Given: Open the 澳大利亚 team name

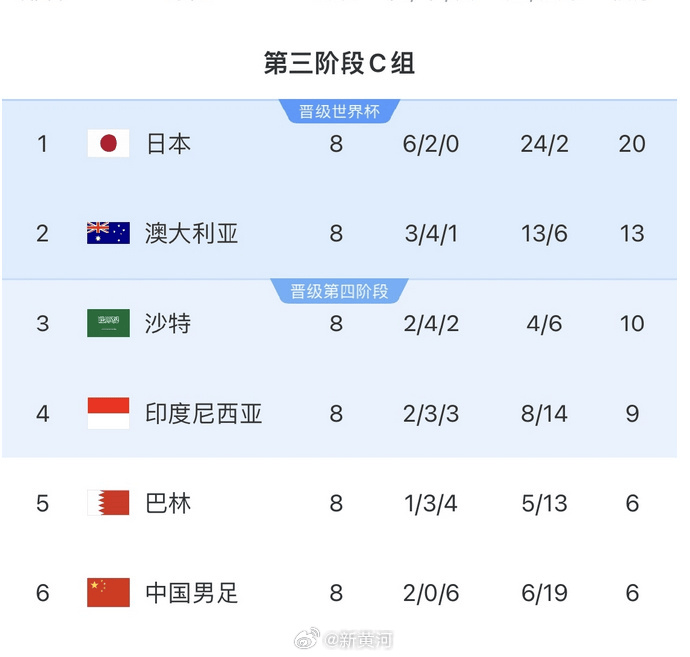Looking at the screenshot, I should click(x=192, y=234).
